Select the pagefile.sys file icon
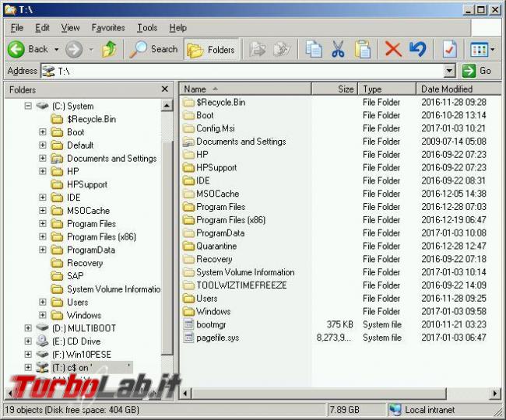Screen dimensions: 506x420 click(188, 338)
